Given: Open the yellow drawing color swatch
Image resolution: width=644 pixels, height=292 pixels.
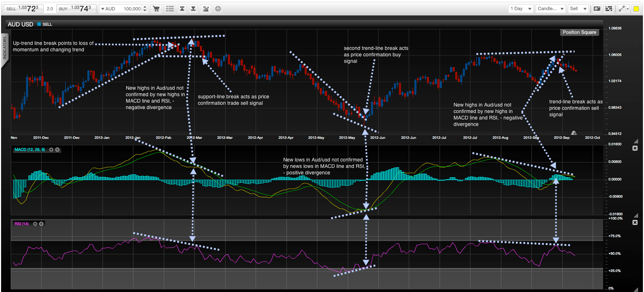Looking at the screenshot, I should [x=636, y=9].
